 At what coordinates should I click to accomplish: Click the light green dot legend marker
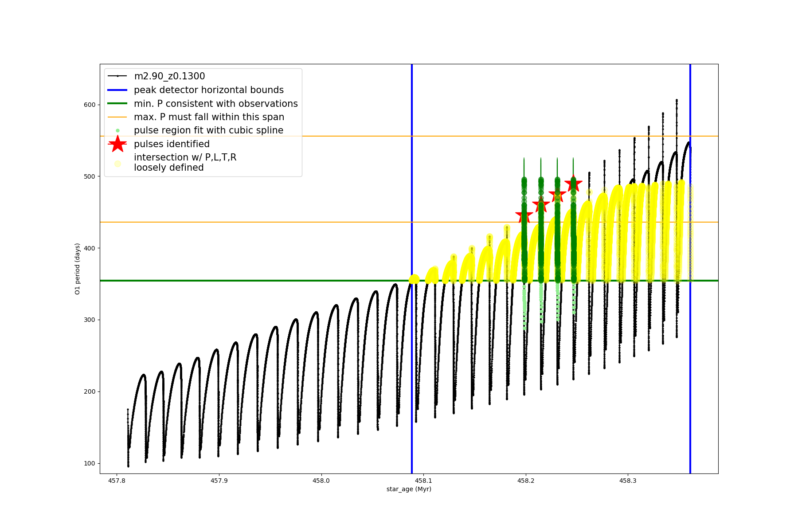117,130
